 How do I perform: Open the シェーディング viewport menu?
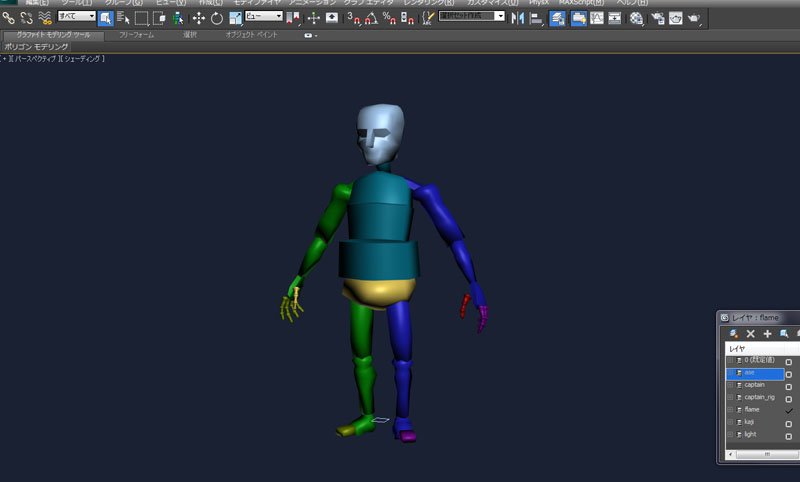coord(82,59)
